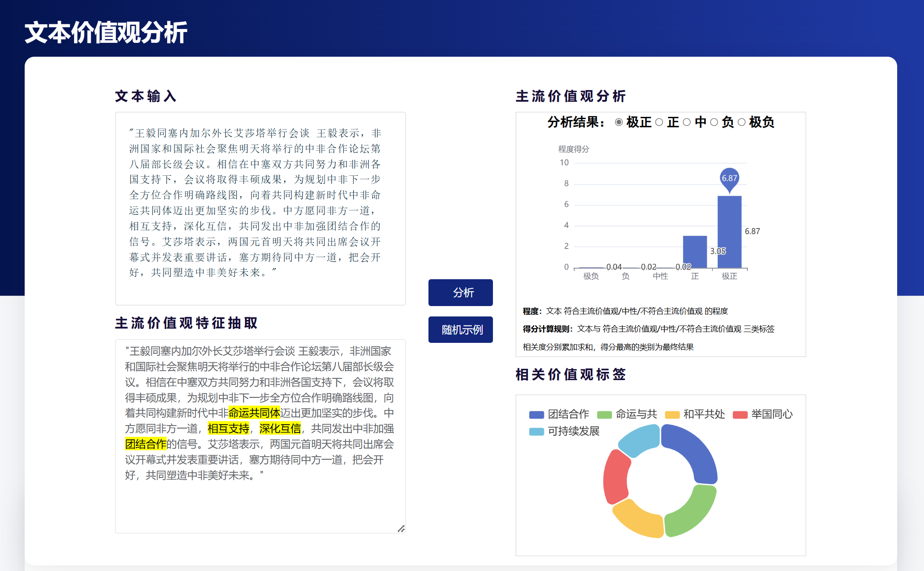Click the 文本输入 section heading
This screenshot has width=924, height=571.
point(145,96)
